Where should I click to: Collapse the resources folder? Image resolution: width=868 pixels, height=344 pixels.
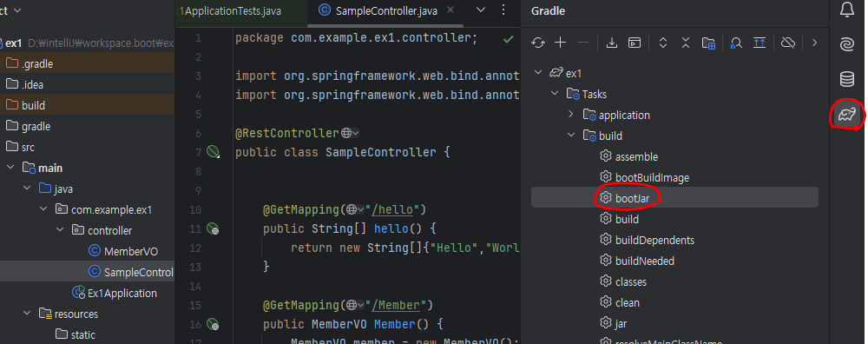[x=27, y=314]
